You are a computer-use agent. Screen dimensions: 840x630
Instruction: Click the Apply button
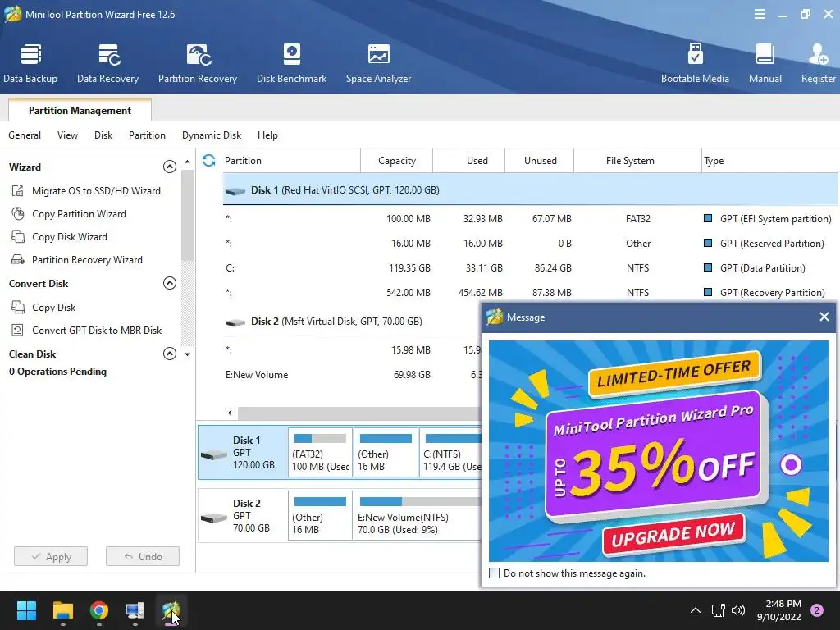[x=51, y=557]
